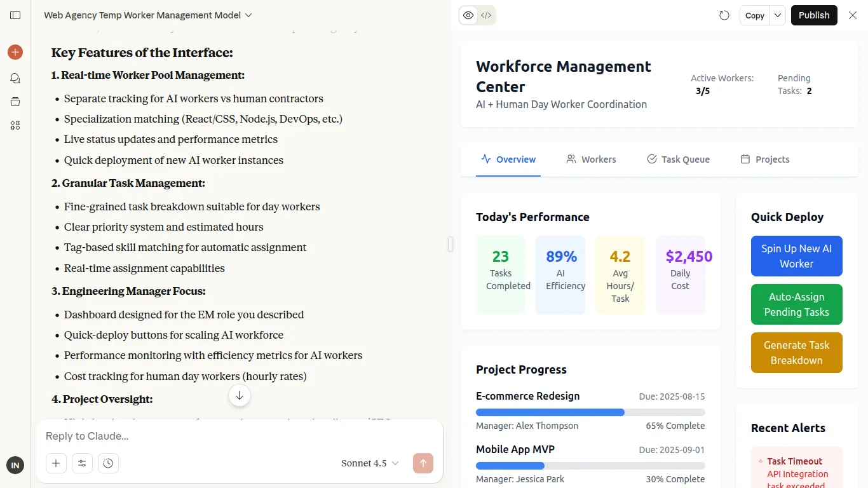
Task: Open the search and tools settings icon
Action: pyautogui.click(x=82, y=463)
